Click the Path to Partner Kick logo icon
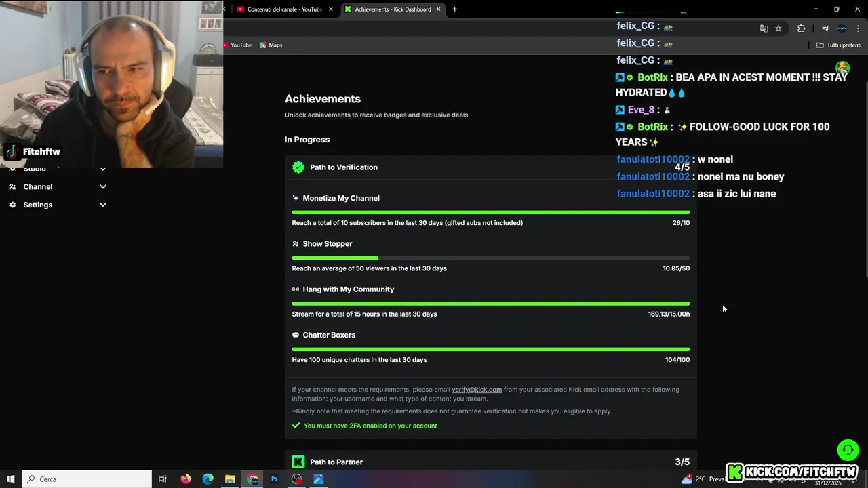 [298, 462]
